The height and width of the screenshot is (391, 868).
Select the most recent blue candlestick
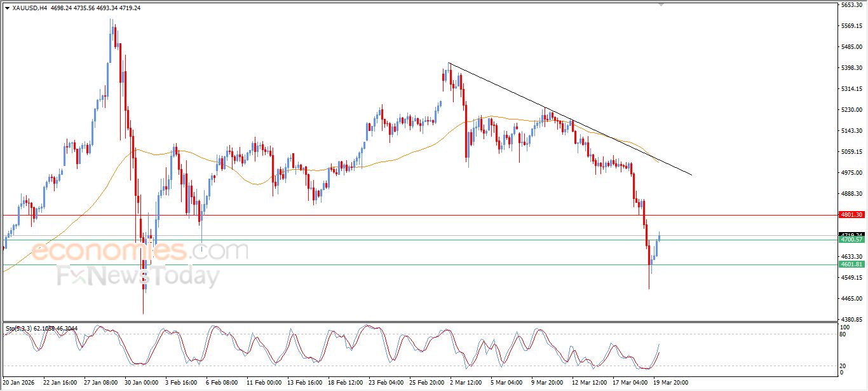(659, 238)
